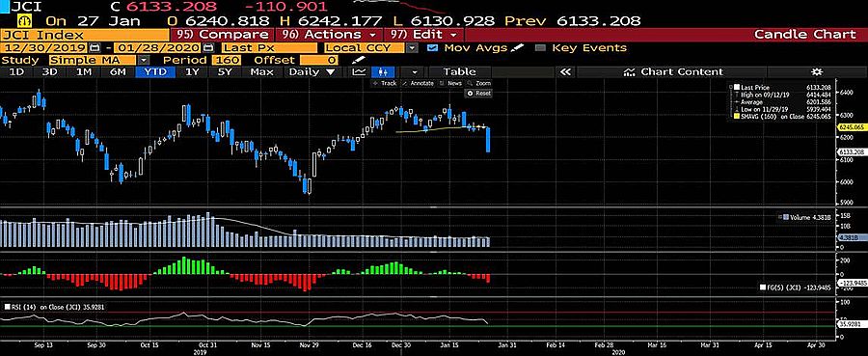868x356 pixels.
Task: Select the 1Y range tab
Action: pyautogui.click(x=192, y=72)
